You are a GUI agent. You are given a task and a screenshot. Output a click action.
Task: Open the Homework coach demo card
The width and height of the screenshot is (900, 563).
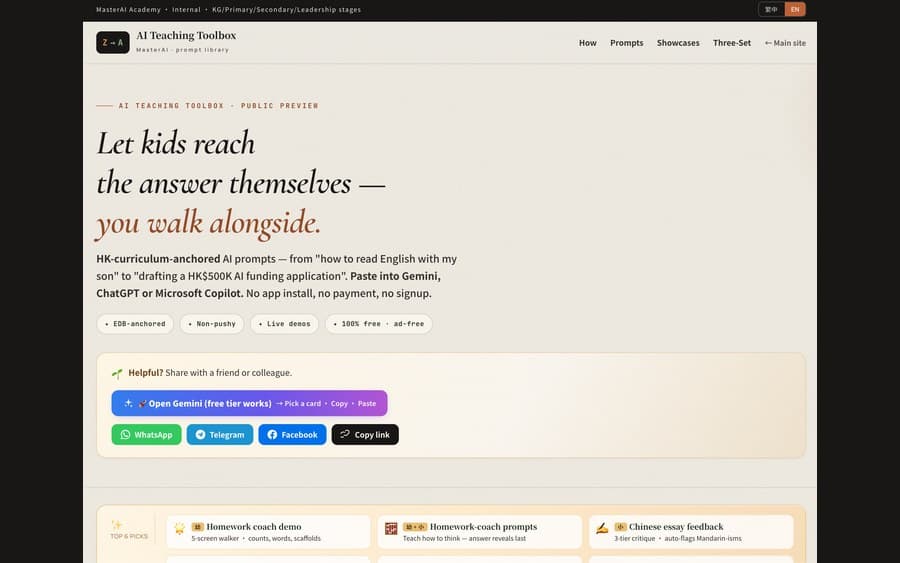(268, 531)
